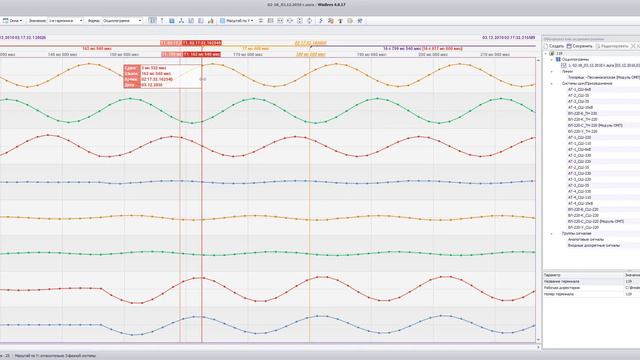Open the Масштаб по Y dropdown

coord(237,20)
